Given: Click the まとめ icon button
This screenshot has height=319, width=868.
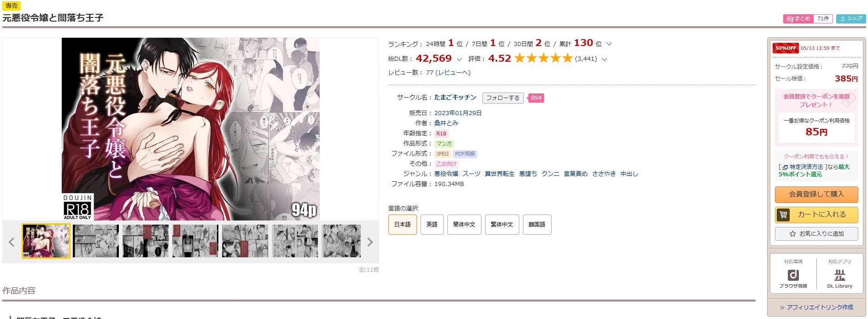Looking at the screenshot, I should pos(798,18).
